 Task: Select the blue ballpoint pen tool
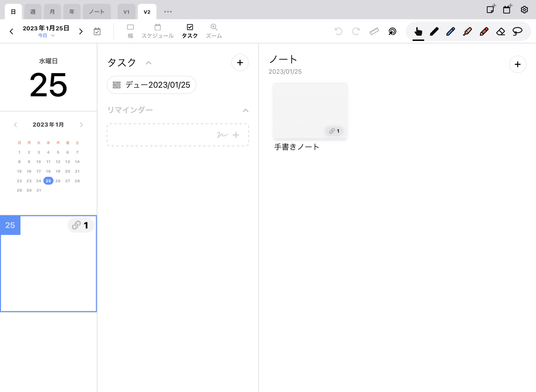[451, 31]
